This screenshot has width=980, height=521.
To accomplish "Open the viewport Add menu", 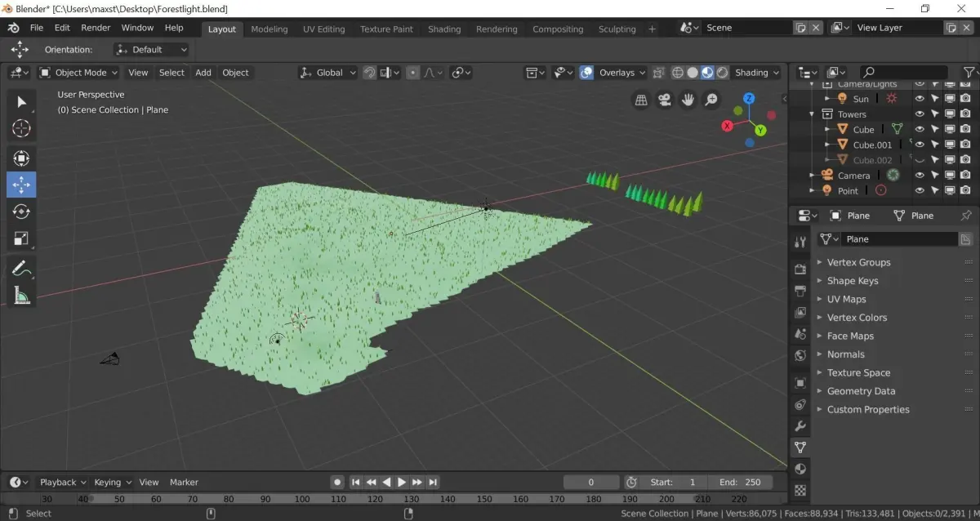I will [x=203, y=73].
